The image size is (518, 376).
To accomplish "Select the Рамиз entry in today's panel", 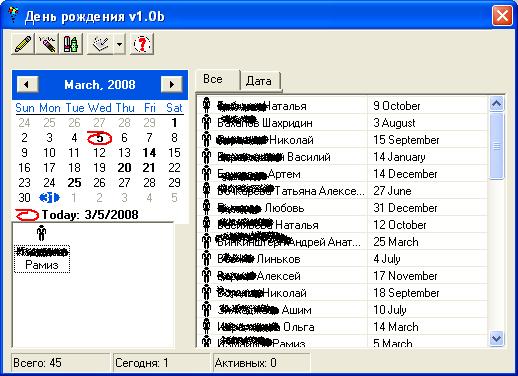I will 42,259.
